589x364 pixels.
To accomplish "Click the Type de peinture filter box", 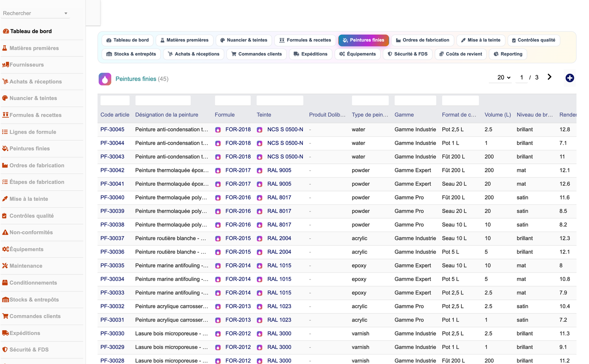I will (x=370, y=101).
